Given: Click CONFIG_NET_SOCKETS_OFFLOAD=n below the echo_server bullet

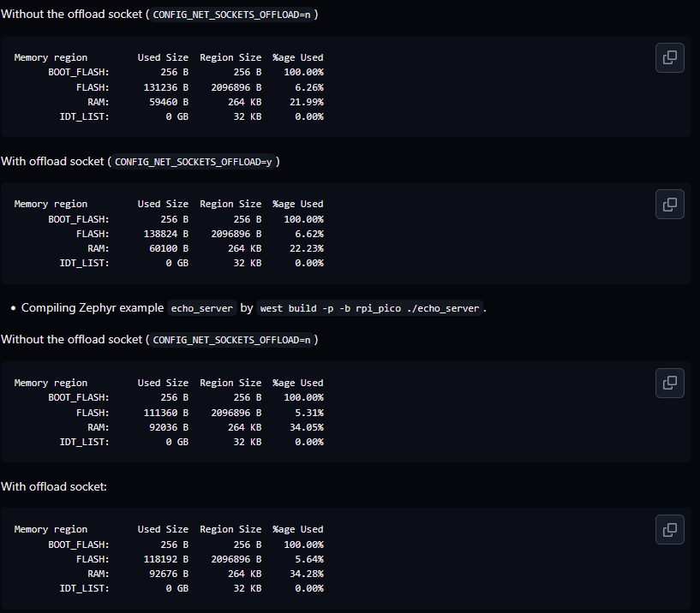Looking at the screenshot, I should pos(232,340).
